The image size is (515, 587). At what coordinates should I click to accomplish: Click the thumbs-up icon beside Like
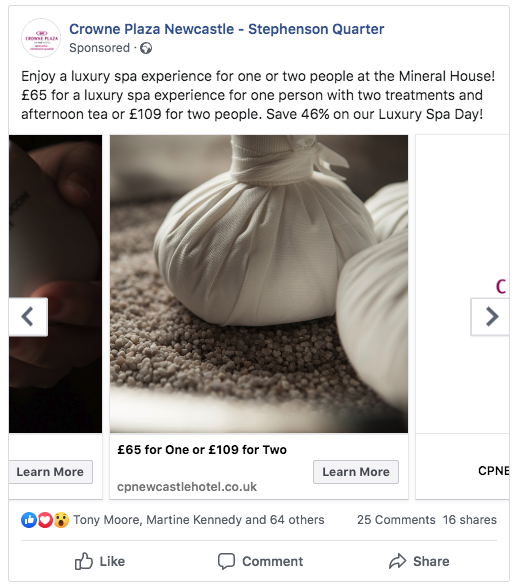coord(83,561)
